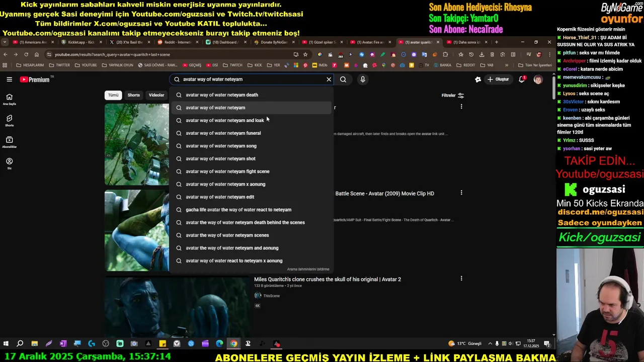Open the Filtreler filter options
644x362 pixels.
click(453, 96)
